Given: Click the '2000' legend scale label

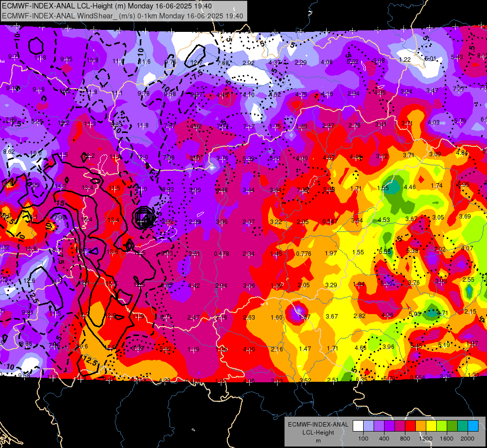Looking at the screenshot, I should click(468, 439).
